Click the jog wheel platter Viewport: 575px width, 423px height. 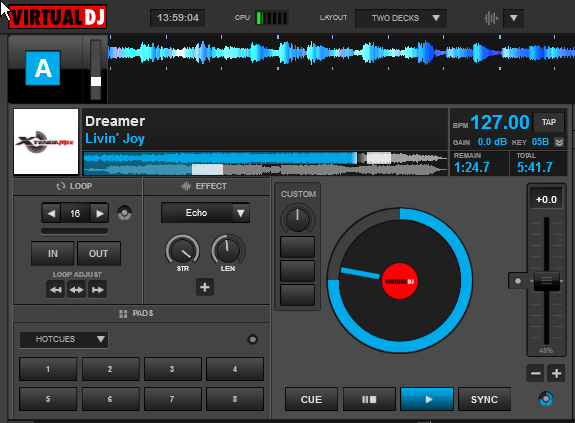(x=400, y=281)
